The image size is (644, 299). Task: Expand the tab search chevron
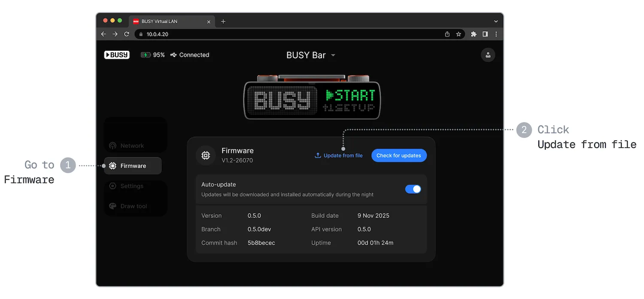496,21
